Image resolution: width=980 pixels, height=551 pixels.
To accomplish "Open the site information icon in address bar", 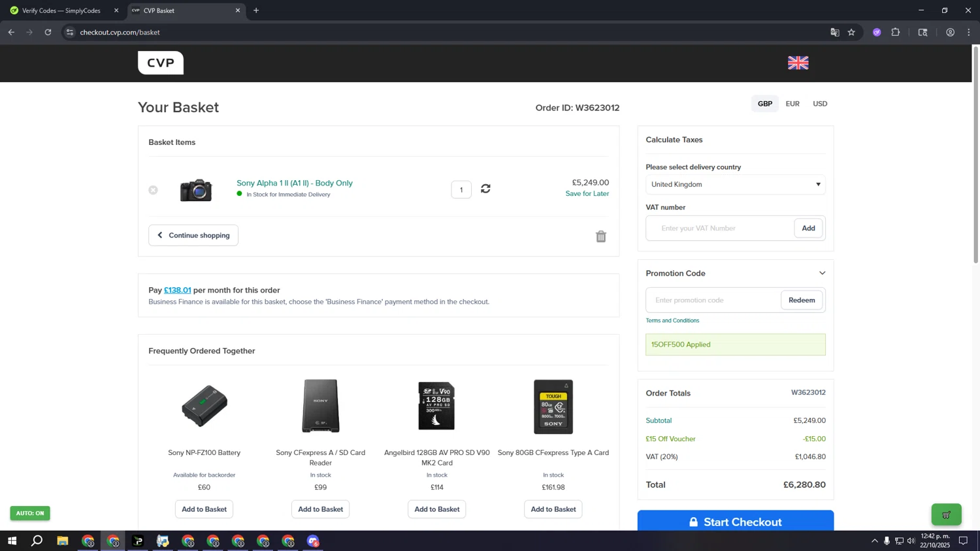I will (x=70, y=32).
